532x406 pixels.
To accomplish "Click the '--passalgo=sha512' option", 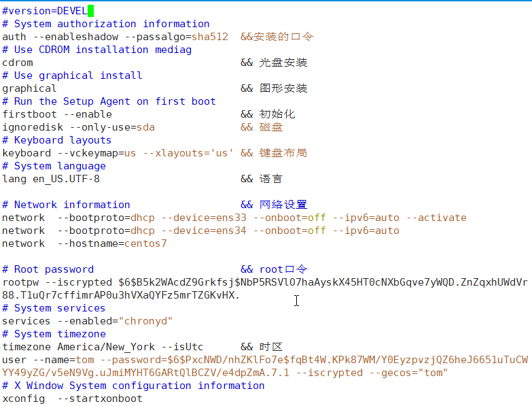I will click(177, 37).
